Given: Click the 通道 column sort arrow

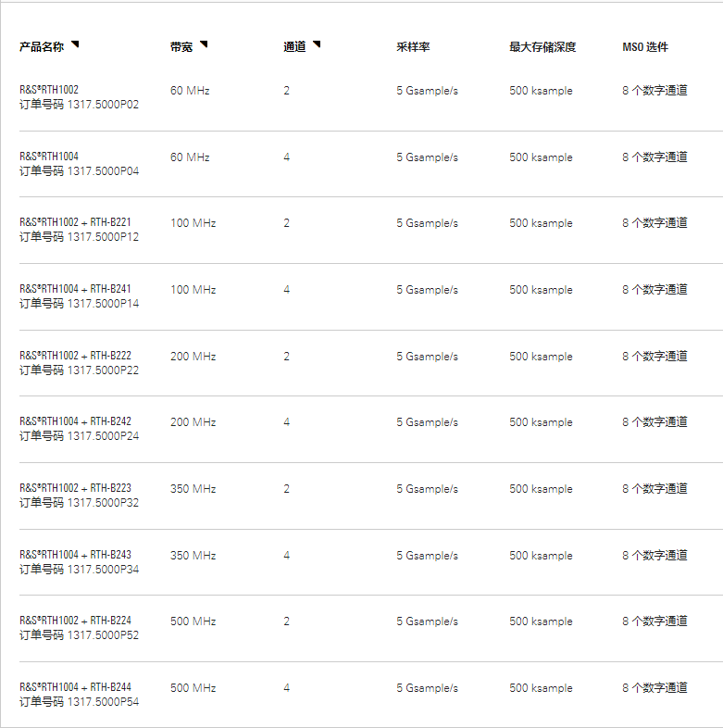Looking at the screenshot, I should 317,44.
